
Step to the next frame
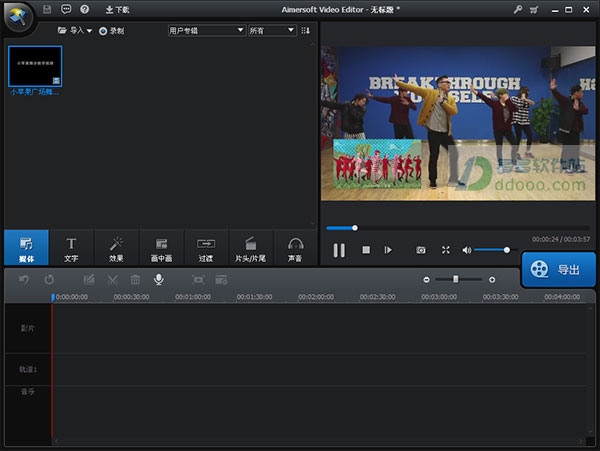pyautogui.click(x=388, y=250)
